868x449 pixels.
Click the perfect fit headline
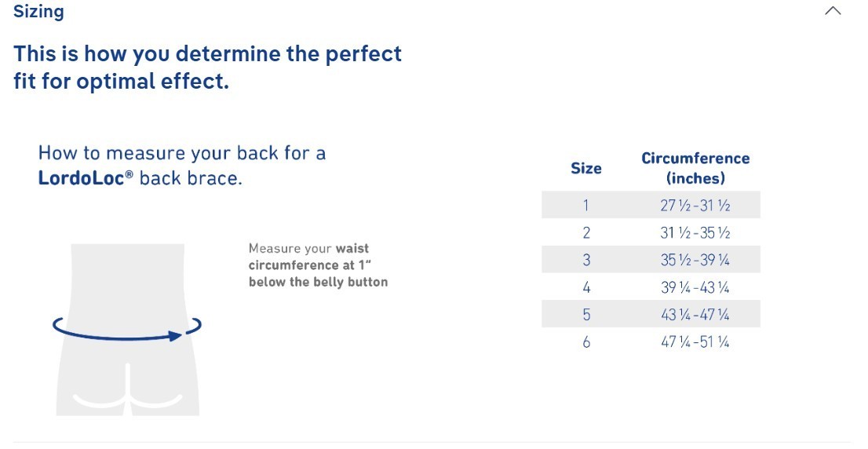(x=208, y=68)
